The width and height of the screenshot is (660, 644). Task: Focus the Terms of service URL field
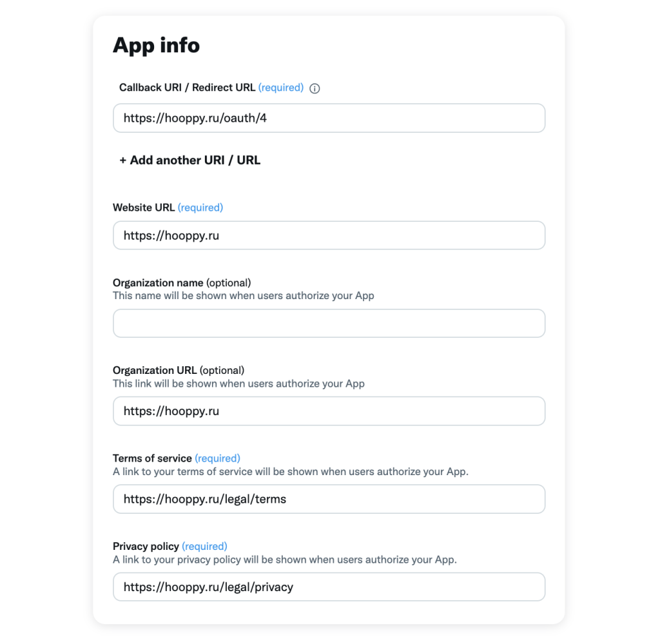click(329, 499)
